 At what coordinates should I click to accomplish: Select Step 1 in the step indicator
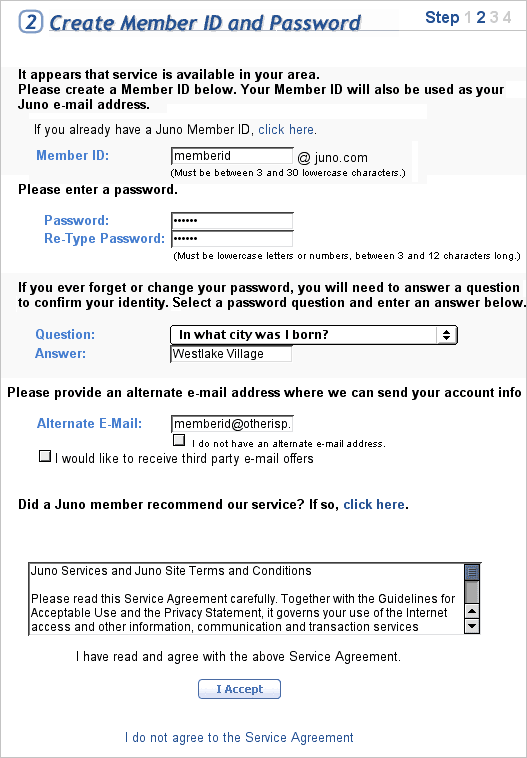[468, 17]
